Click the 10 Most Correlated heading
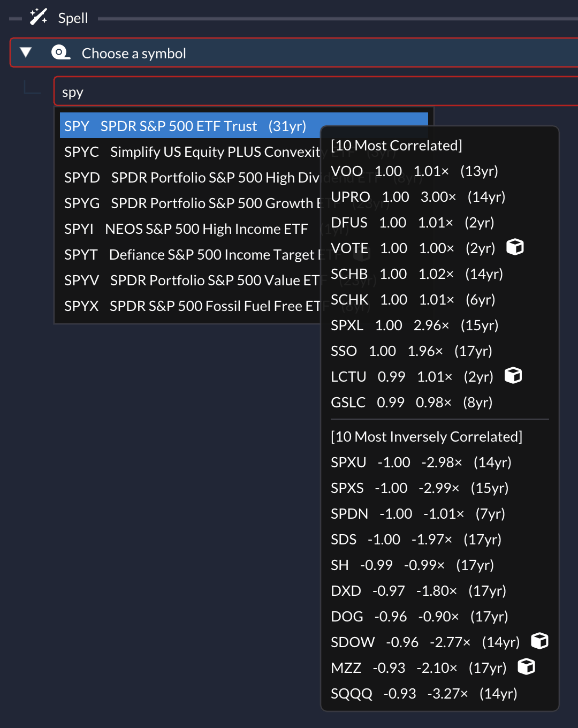578x728 pixels. coord(397,146)
